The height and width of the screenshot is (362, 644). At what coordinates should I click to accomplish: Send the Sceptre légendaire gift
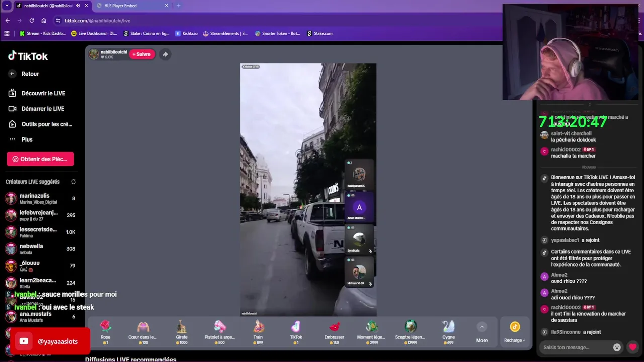[410, 332]
